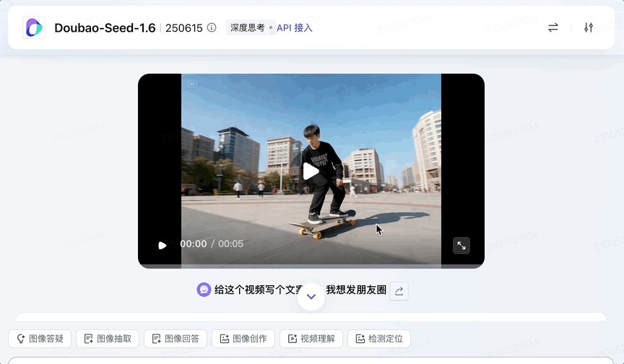Click the Doubao-Seed-1.6 model name

pyautogui.click(x=105, y=28)
